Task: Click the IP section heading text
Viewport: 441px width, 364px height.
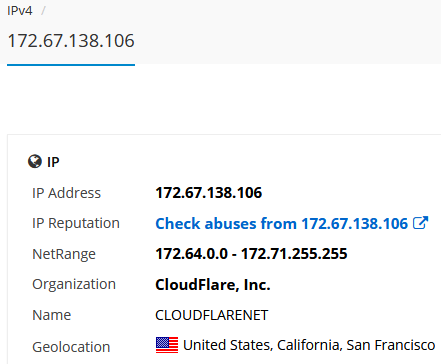Action: point(53,162)
